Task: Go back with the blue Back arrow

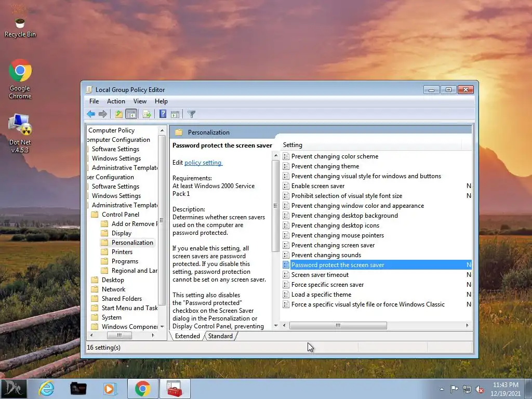Action: tap(90, 114)
